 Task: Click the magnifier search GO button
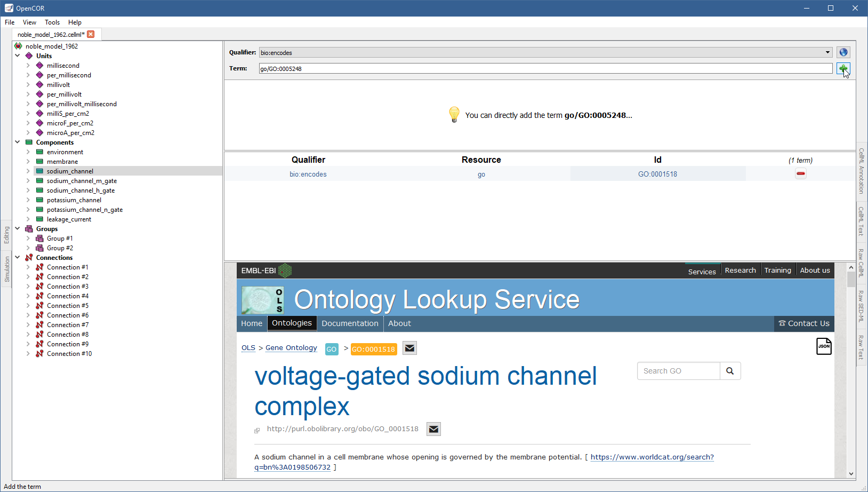tap(730, 371)
